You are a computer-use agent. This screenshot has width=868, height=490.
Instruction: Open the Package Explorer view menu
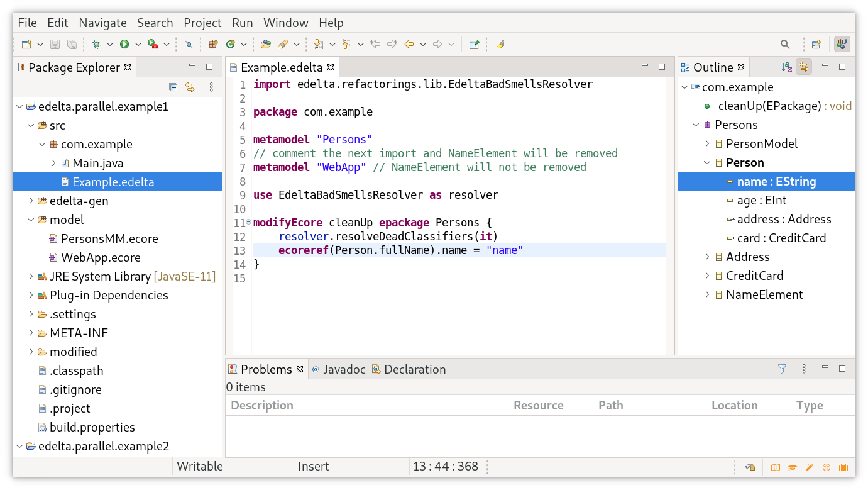click(x=211, y=87)
